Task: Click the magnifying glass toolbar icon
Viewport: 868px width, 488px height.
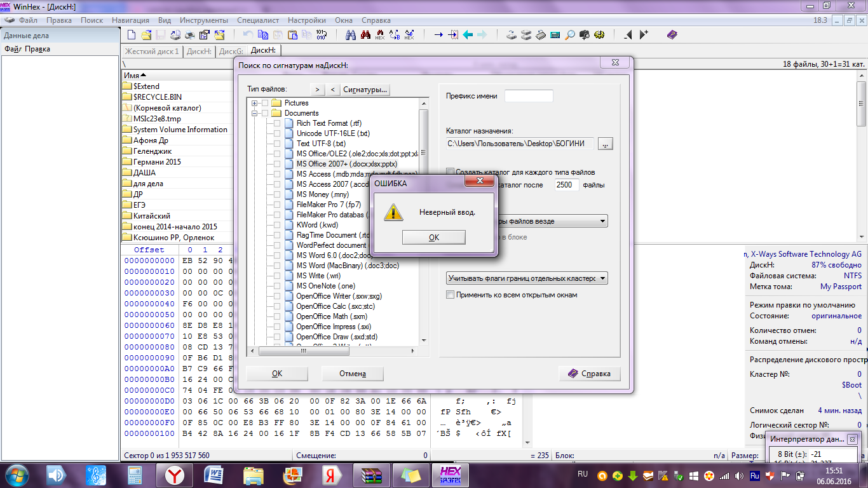Action: (x=570, y=35)
